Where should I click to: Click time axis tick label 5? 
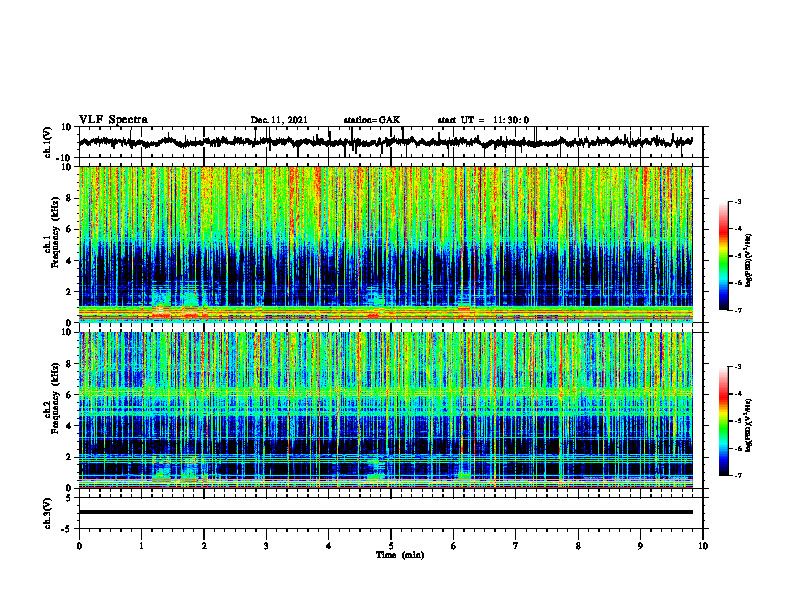tap(391, 546)
